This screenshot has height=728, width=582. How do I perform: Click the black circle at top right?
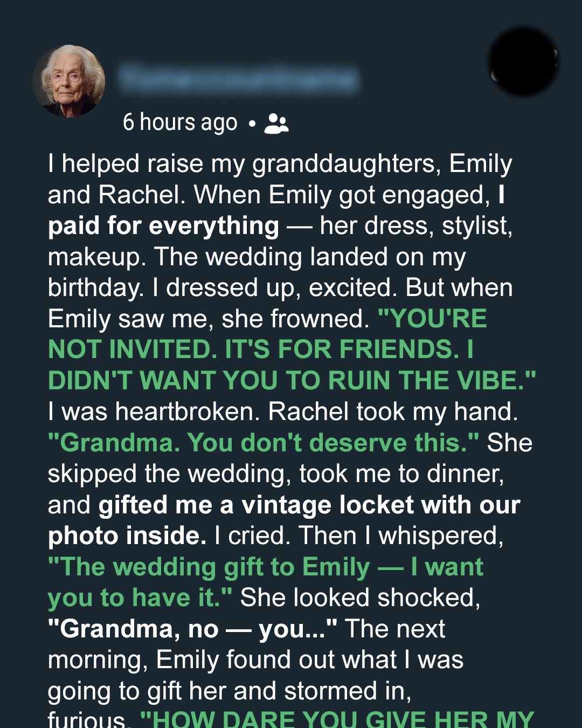522,62
